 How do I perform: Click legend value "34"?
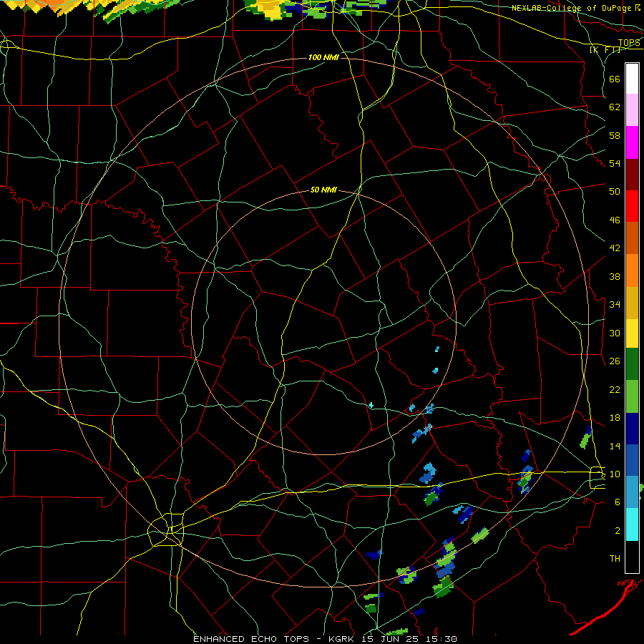[615, 305]
